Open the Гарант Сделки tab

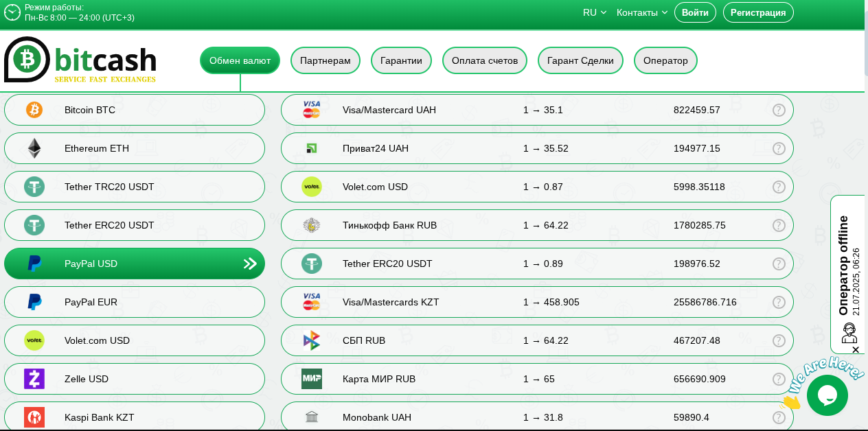[580, 60]
